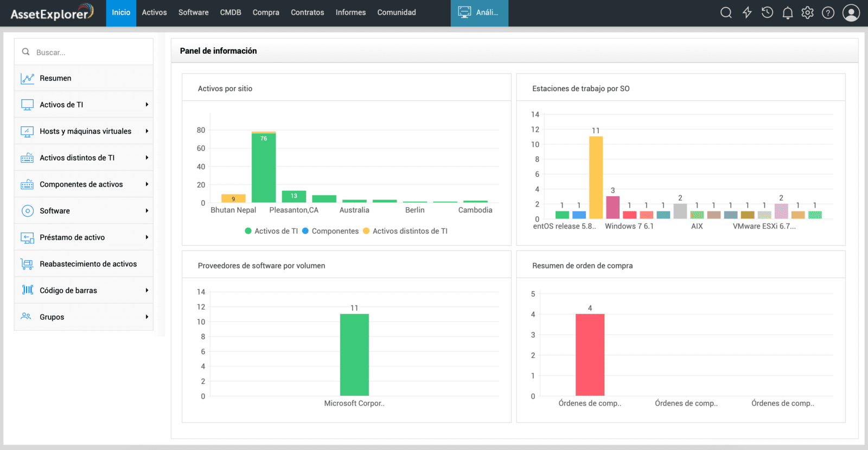Expand Hosts y máquinas virtuales submenu arrow

[146, 131]
